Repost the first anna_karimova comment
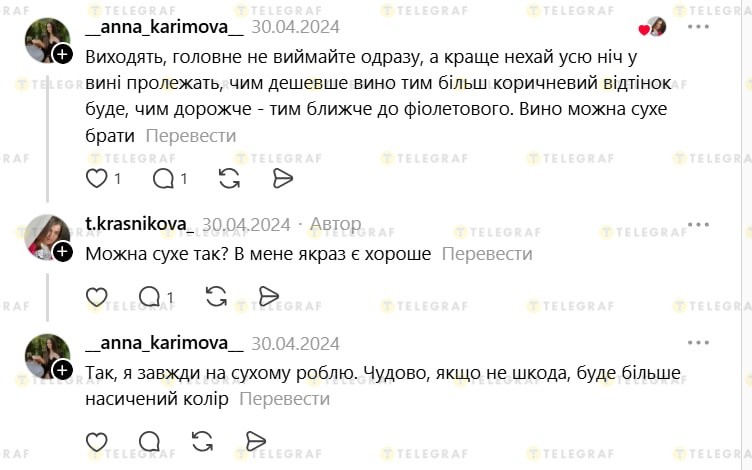Screen dimensions: 752x470 tap(229, 178)
